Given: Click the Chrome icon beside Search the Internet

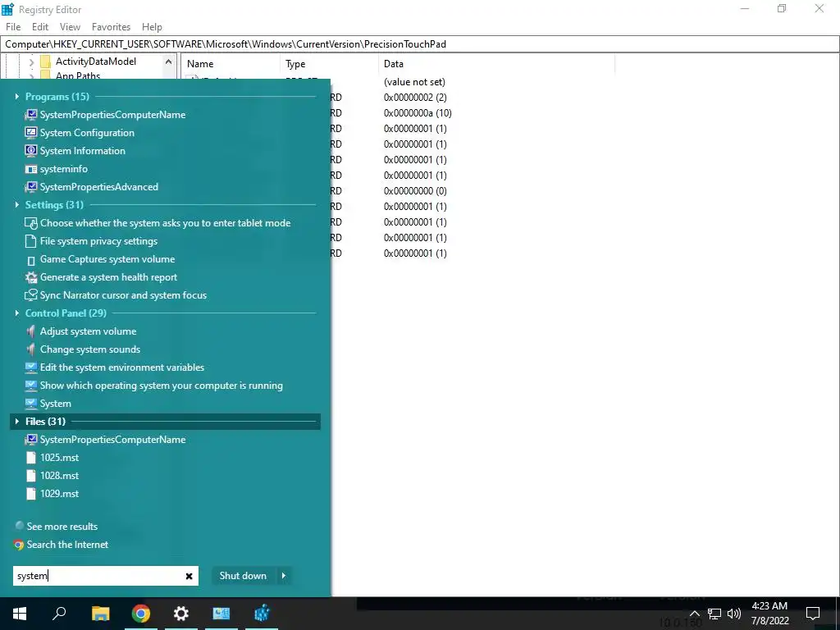Looking at the screenshot, I should tap(20, 545).
